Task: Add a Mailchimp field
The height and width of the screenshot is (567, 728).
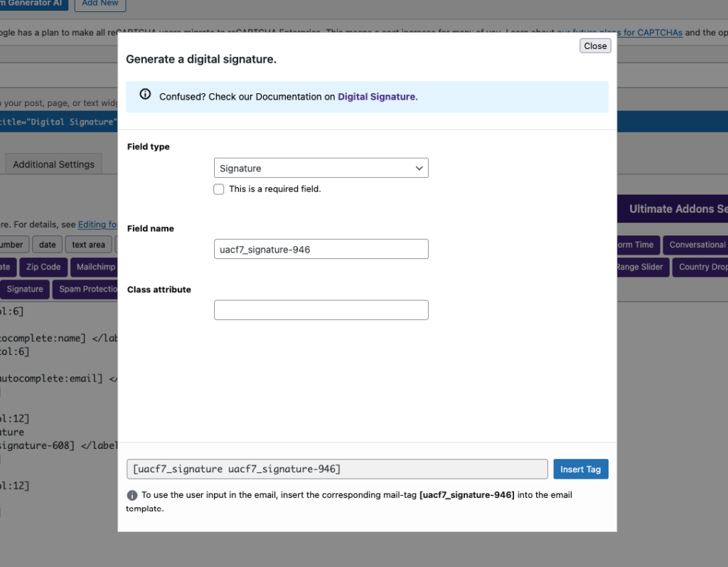Action: tap(95, 267)
